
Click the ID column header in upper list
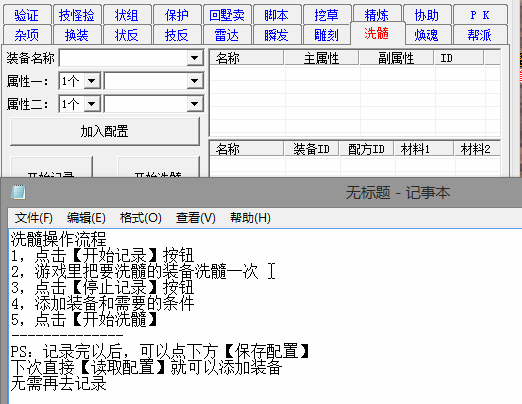(x=459, y=58)
